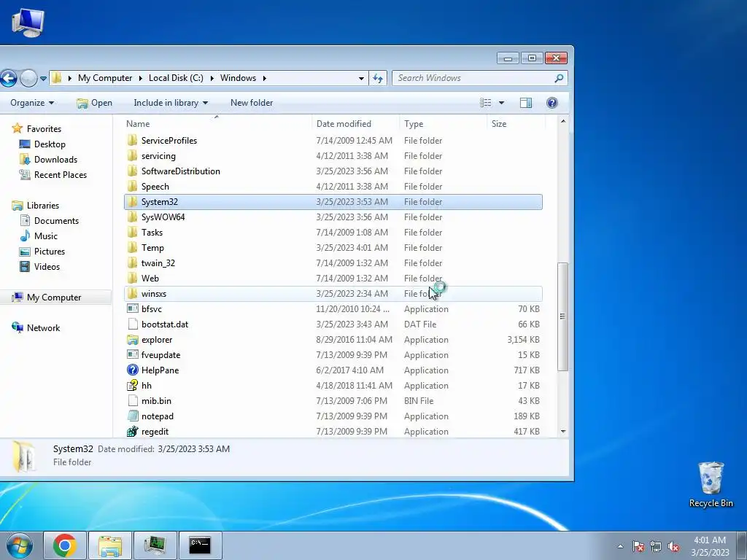Select My Computer in navigation pane
The image size is (747, 560).
54,297
